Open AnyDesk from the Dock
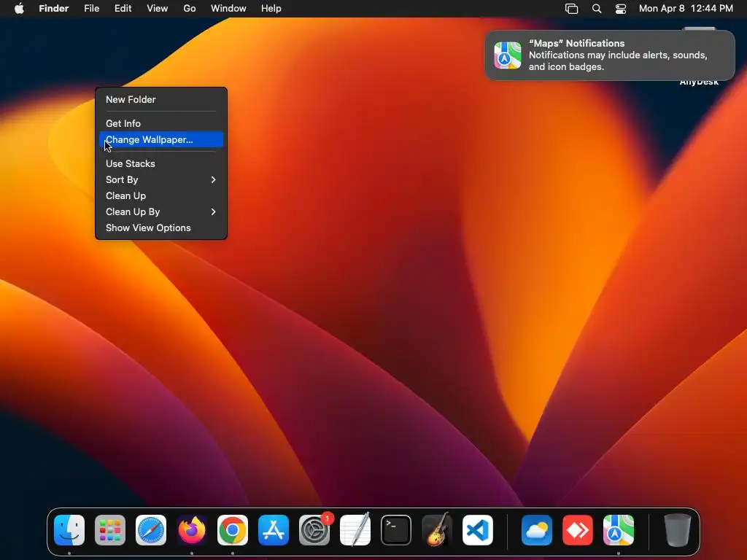This screenshot has width=747, height=560. pyautogui.click(x=578, y=530)
